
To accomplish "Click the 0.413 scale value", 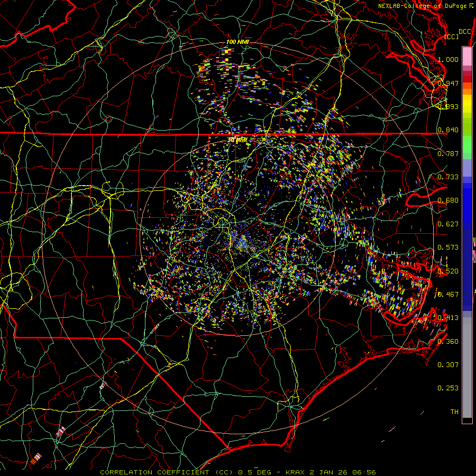I will point(448,318).
